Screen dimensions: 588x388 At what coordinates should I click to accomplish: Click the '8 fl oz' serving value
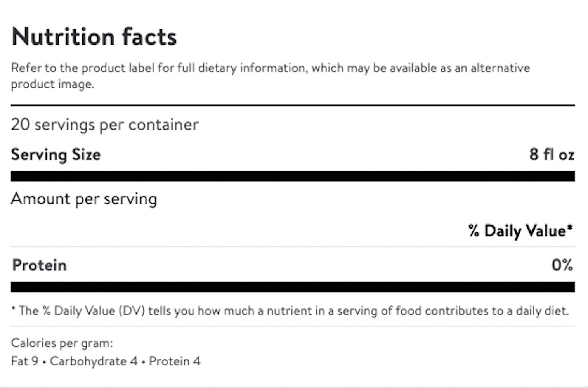(552, 154)
